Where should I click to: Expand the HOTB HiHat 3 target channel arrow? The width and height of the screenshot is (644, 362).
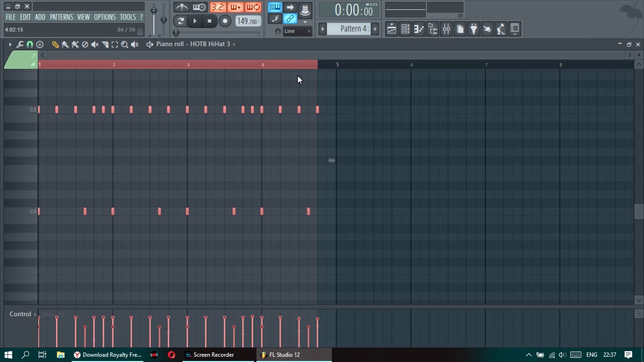pos(234,44)
